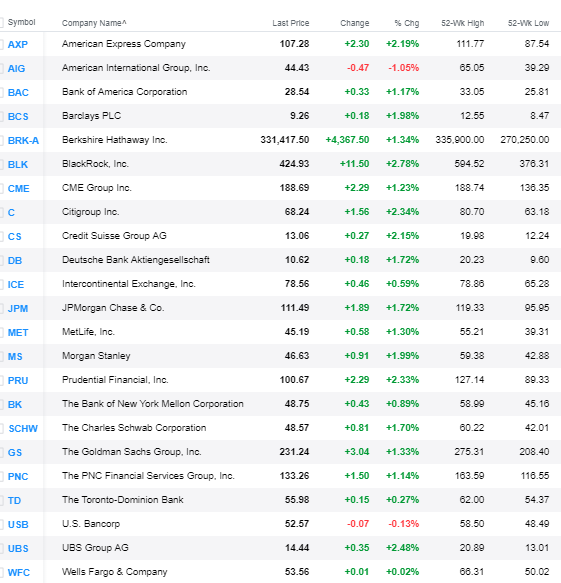
Task: Select "The Goldman Sachs Group, Inc." name
Action: (132, 452)
